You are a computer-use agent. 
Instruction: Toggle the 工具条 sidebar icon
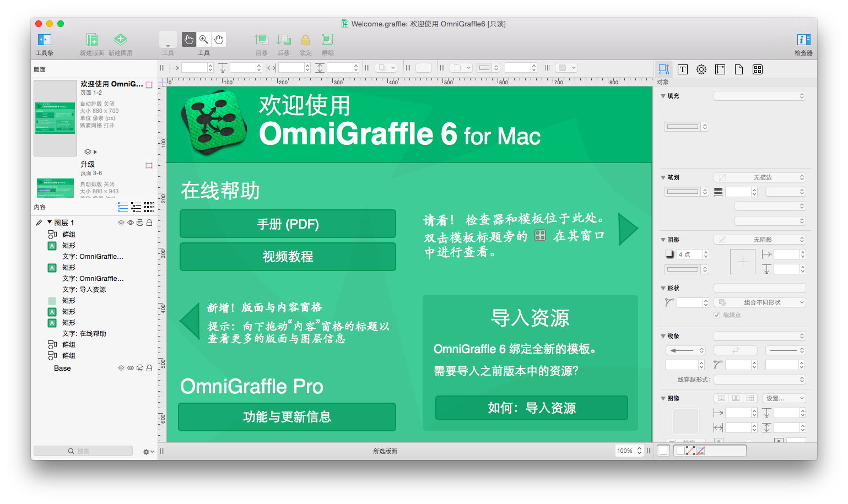[x=44, y=40]
